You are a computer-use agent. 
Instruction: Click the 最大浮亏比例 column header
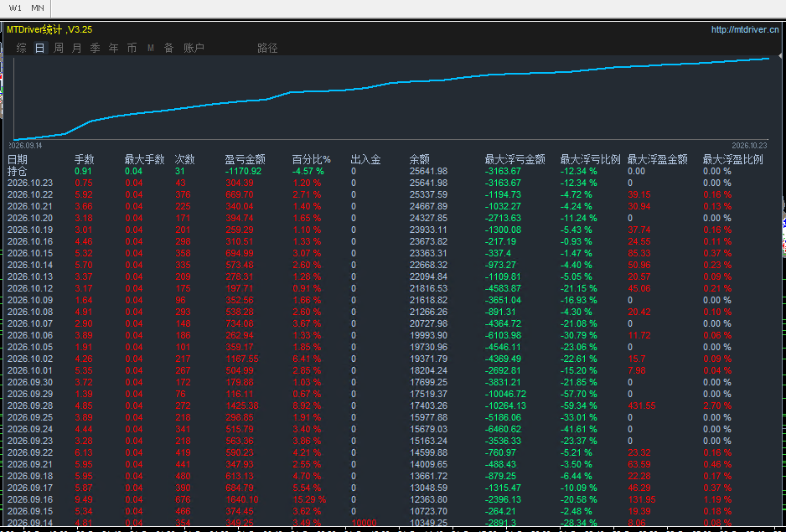[x=591, y=159]
